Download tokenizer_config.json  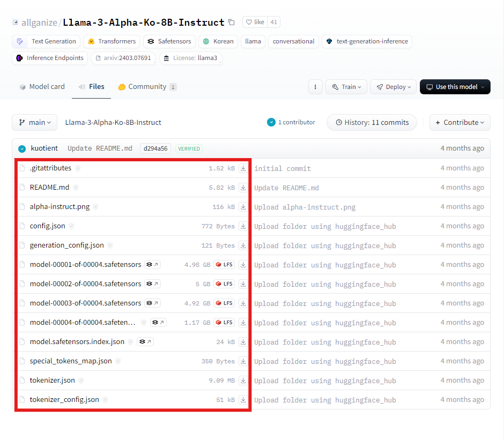[x=243, y=399]
